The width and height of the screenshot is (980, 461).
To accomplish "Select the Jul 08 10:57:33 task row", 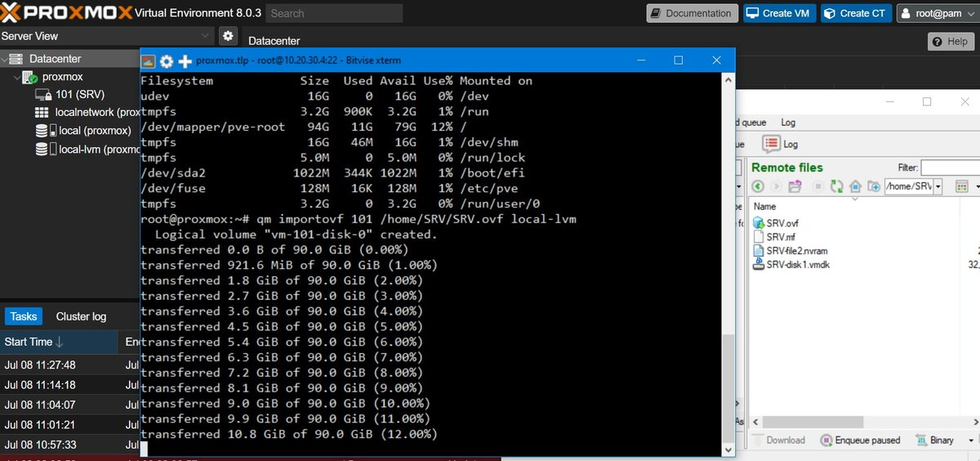I will 70,445.
